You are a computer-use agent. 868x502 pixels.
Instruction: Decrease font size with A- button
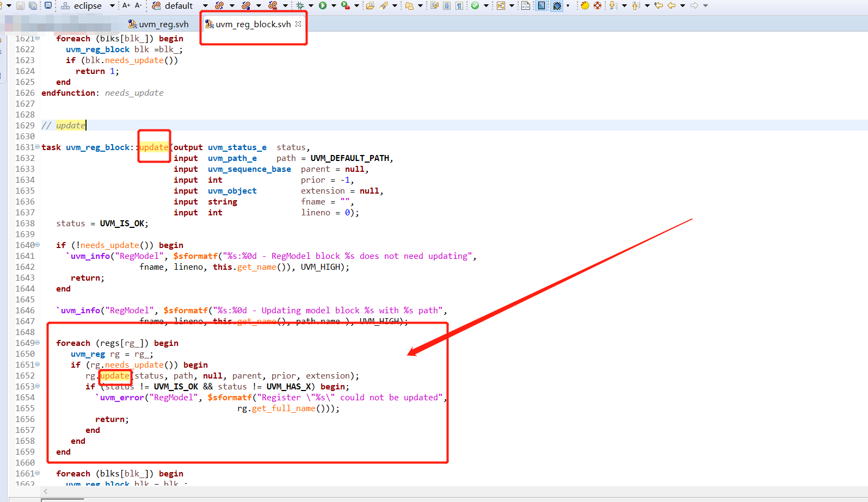coord(138,5)
